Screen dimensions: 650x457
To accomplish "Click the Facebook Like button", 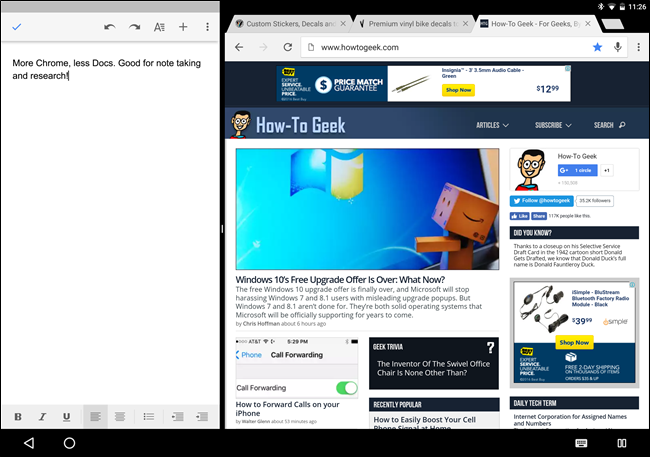I will (519, 216).
